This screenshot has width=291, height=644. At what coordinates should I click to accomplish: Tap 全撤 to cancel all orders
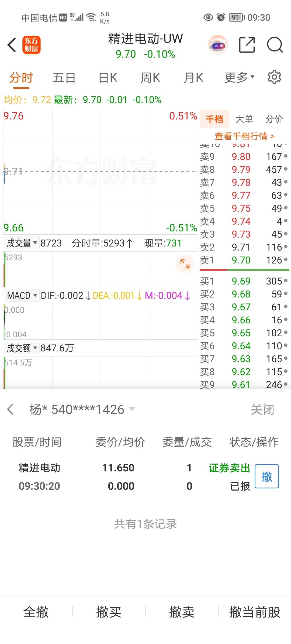click(36, 612)
